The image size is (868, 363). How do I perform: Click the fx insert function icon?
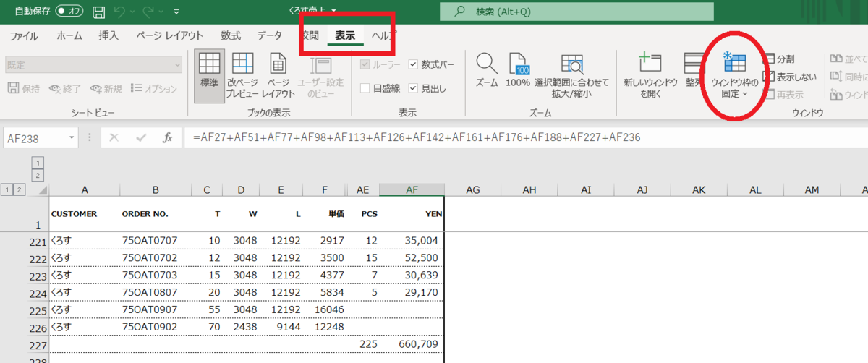pyautogui.click(x=167, y=137)
